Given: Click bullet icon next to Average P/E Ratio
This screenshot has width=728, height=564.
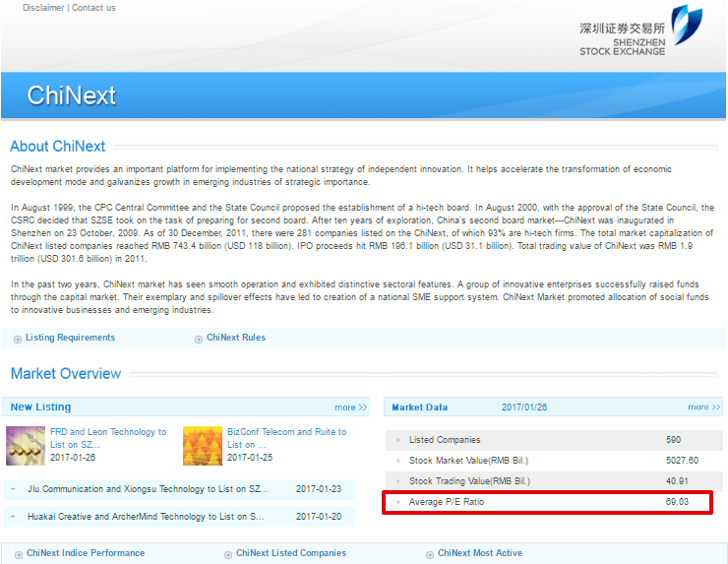Looking at the screenshot, I should point(397,502).
